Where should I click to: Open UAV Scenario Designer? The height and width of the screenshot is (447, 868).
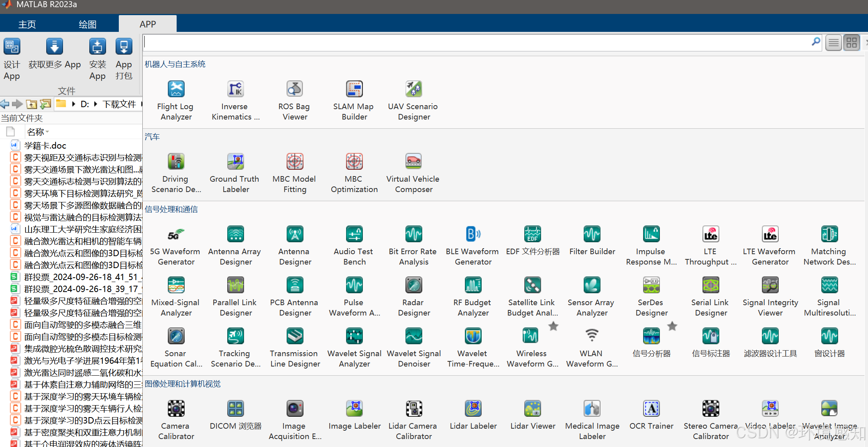pyautogui.click(x=413, y=100)
